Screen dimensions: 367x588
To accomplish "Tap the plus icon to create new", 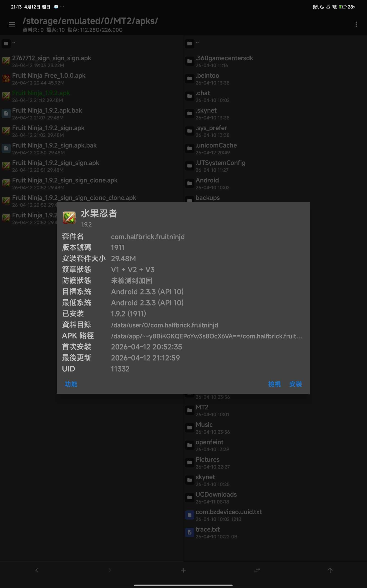I will tap(183, 570).
